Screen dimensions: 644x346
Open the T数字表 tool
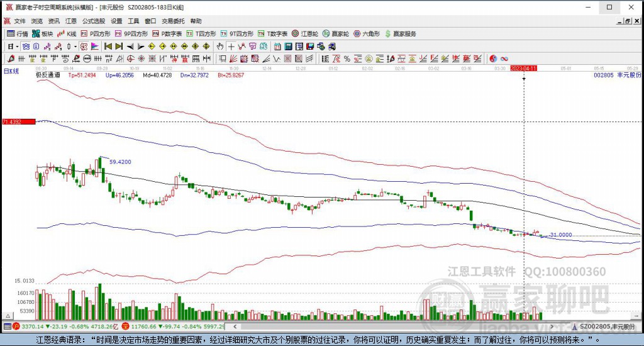pyautogui.click(x=273, y=34)
